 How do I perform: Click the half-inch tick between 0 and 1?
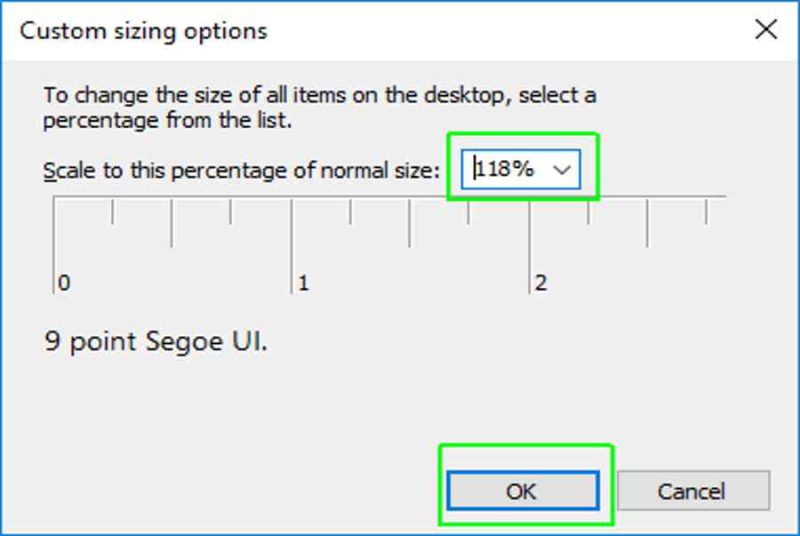tap(171, 223)
